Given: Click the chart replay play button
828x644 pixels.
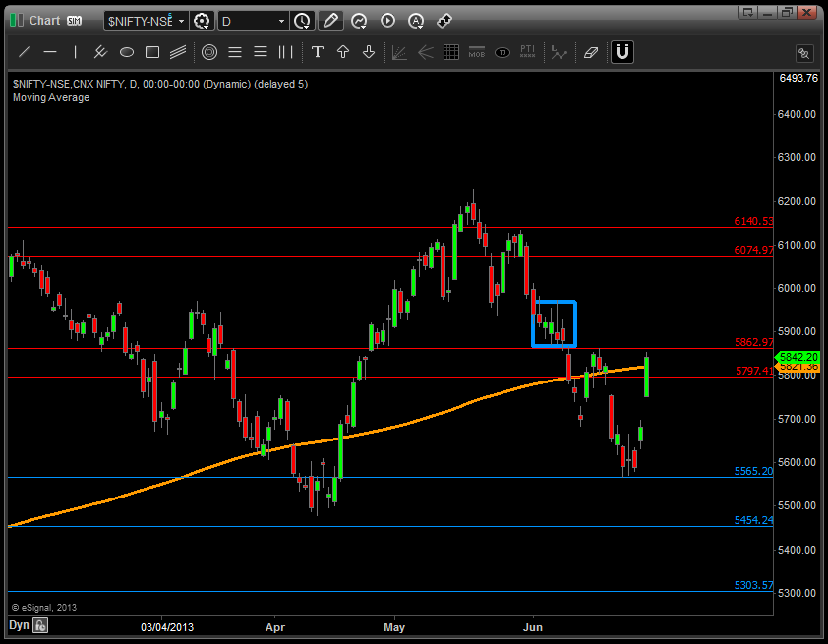Looking at the screenshot, I should pyautogui.click(x=387, y=20).
